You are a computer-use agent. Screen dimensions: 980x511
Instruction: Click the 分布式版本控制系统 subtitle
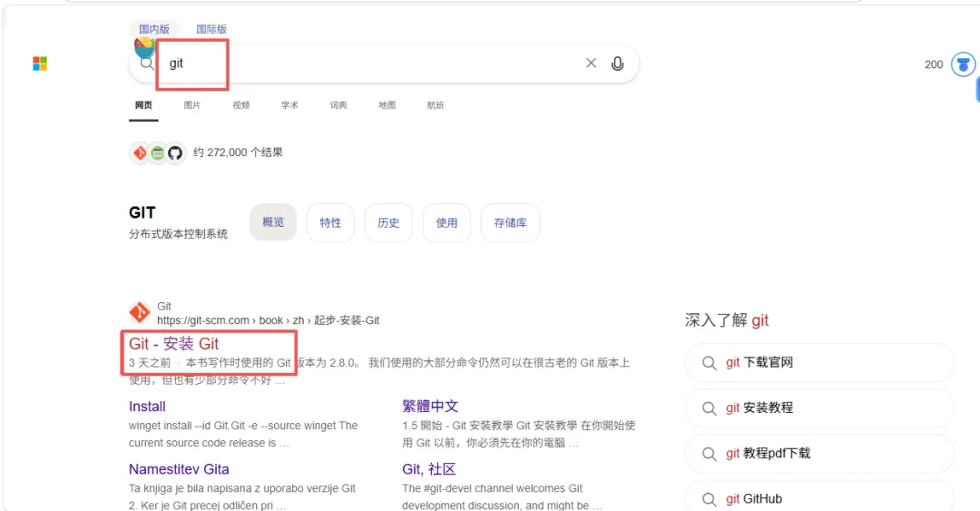click(178, 234)
